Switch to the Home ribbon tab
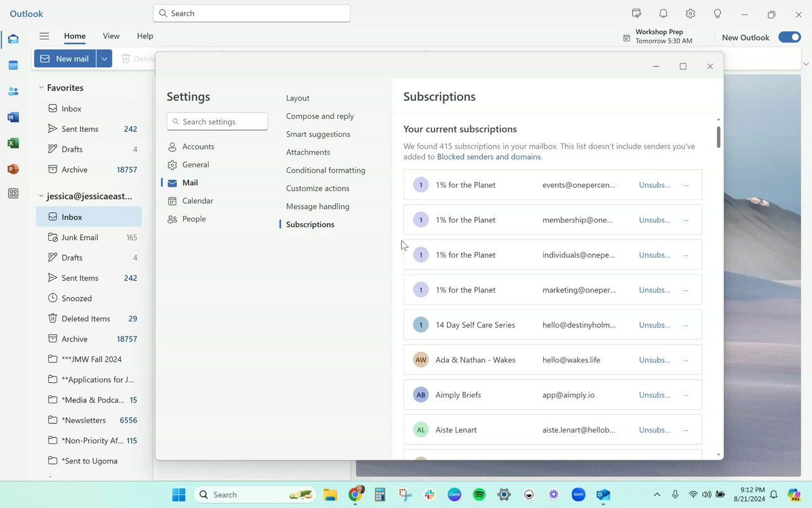The width and height of the screenshot is (812, 508). pyautogui.click(x=75, y=36)
